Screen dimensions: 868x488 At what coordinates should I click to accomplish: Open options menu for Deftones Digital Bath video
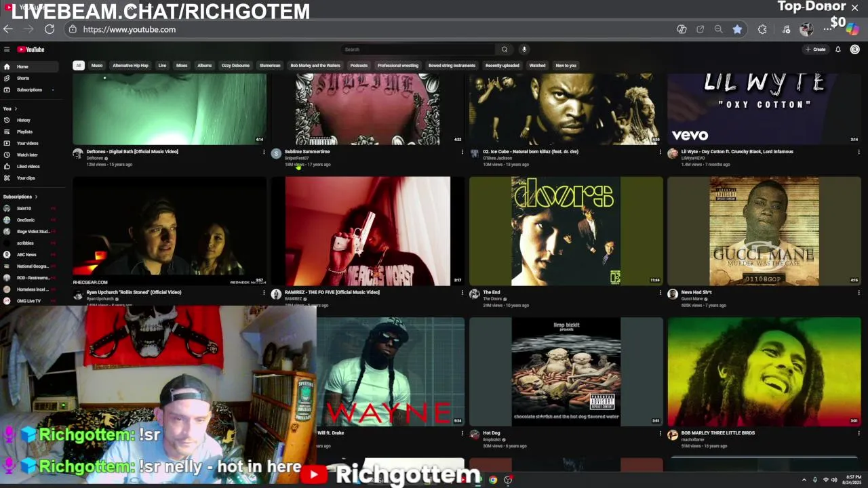[x=264, y=152]
